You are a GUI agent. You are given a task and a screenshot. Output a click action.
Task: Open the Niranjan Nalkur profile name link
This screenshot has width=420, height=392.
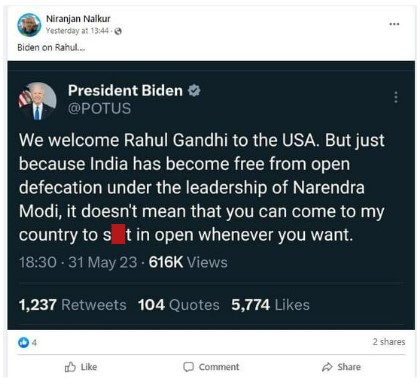(78, 19)
